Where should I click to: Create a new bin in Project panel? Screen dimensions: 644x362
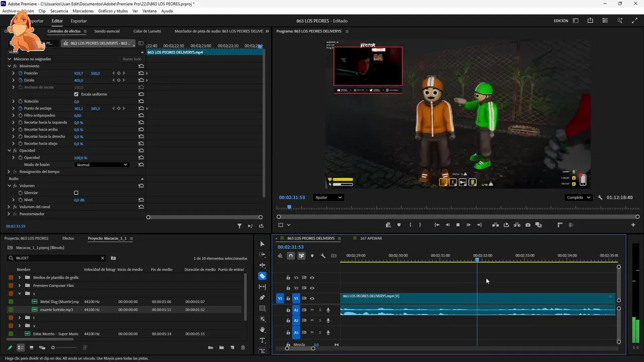pyautogui.click(x=221, y=347)
